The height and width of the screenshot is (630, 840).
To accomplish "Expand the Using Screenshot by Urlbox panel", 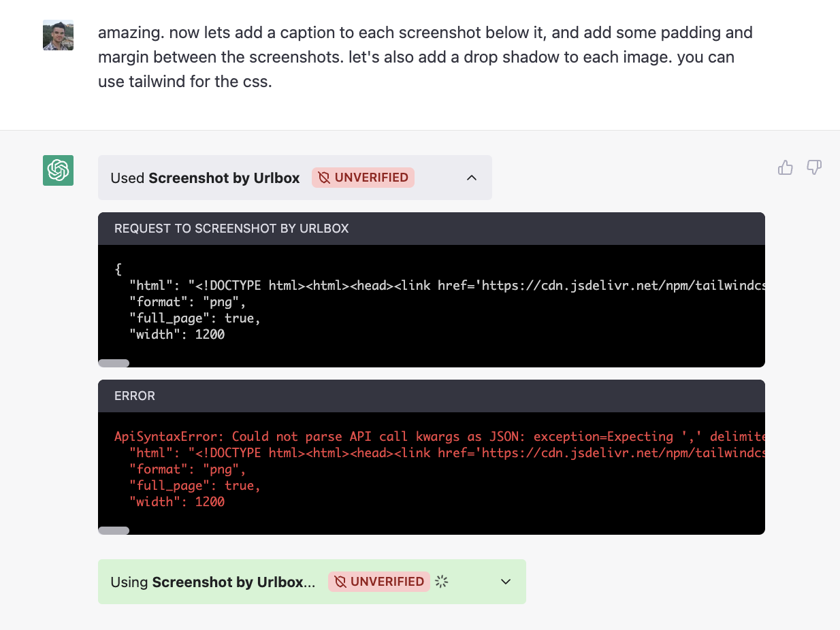I will click(506, 582).
